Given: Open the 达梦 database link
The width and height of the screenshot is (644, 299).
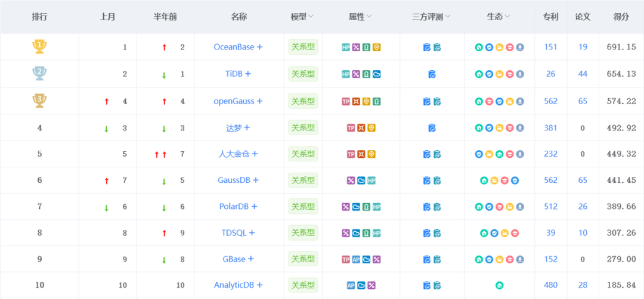Looking at the screenshot, I should (234, 128).
